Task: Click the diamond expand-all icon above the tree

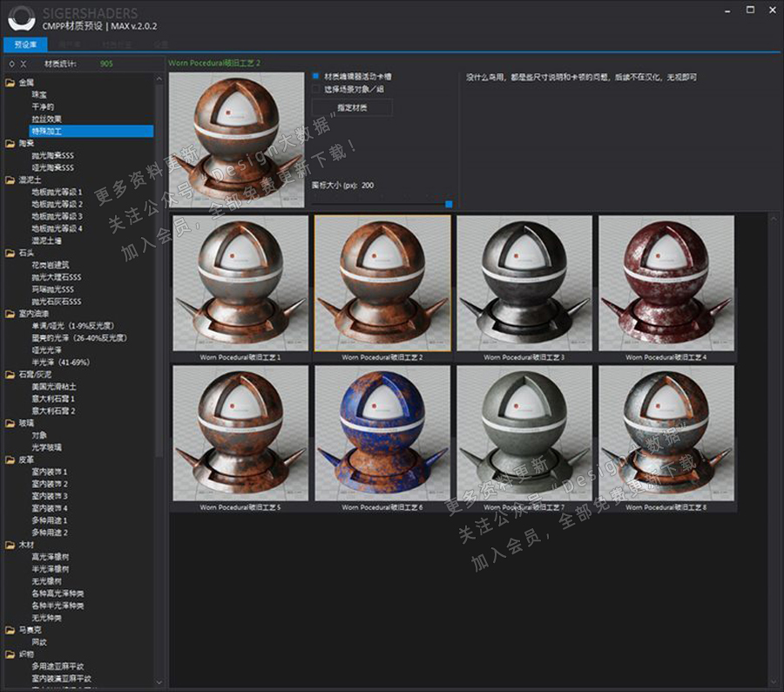Action: click(11, 64)
